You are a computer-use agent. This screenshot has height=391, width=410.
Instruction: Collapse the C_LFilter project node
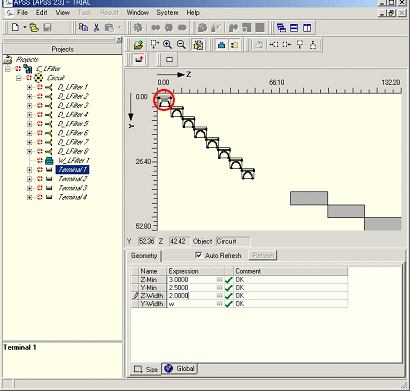[x=8, y=69]
